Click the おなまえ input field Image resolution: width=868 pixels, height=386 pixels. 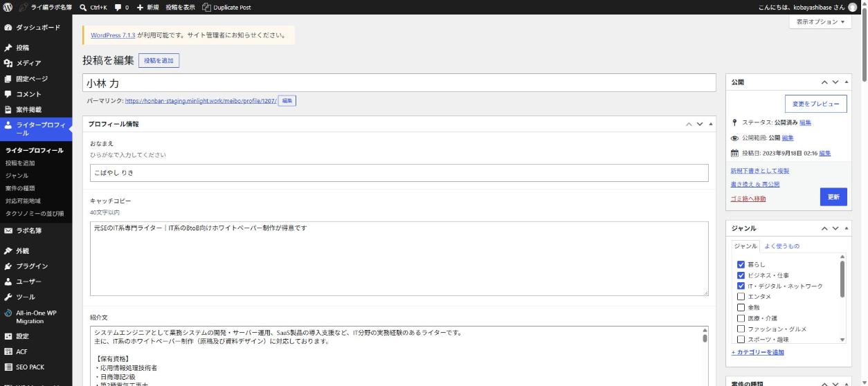(x=399, y=173)
